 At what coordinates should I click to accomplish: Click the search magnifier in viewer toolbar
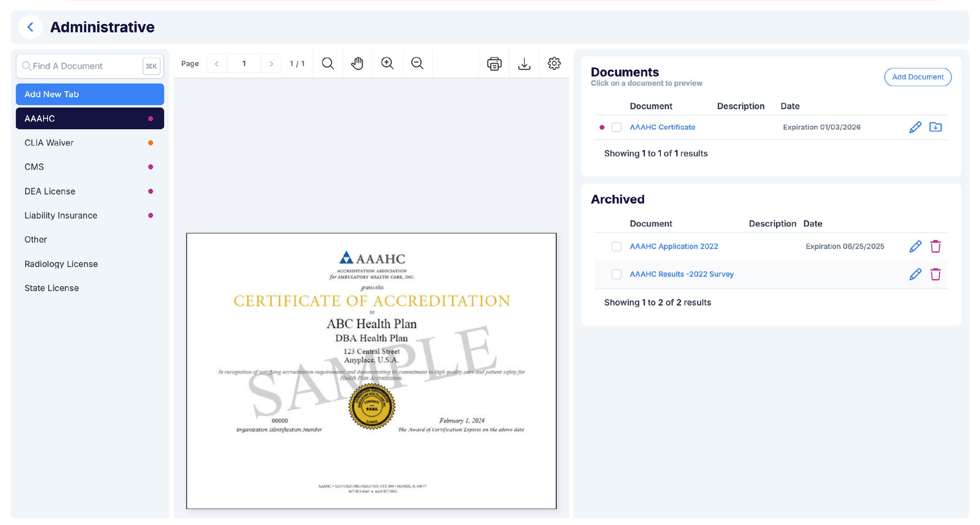click(x=328, y=63)
